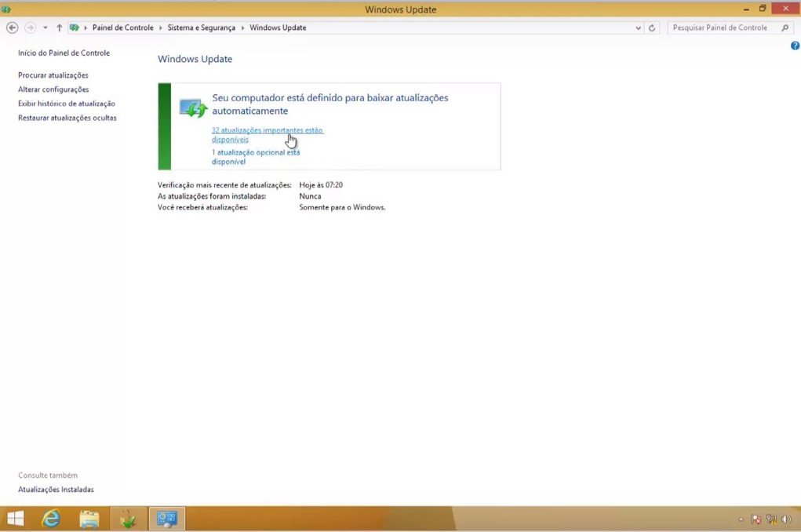
Task: Open the volume speaker icon
Action: point(786,519)
